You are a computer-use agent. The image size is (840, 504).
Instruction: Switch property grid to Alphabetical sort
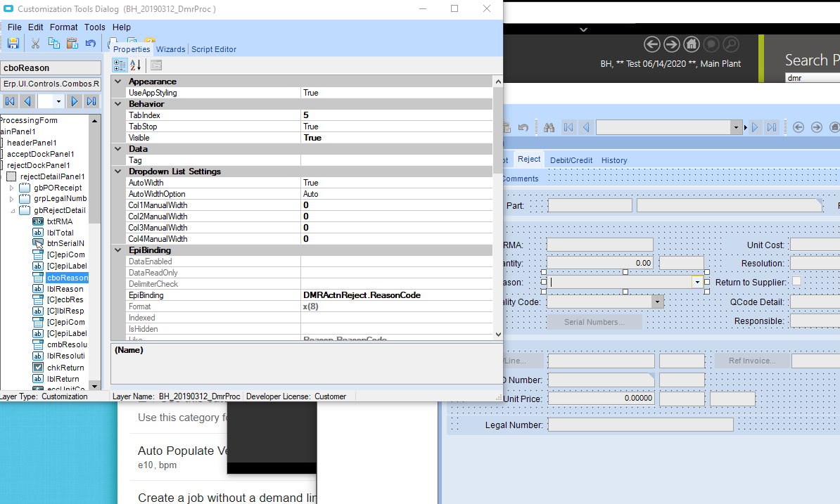(136, 65)
